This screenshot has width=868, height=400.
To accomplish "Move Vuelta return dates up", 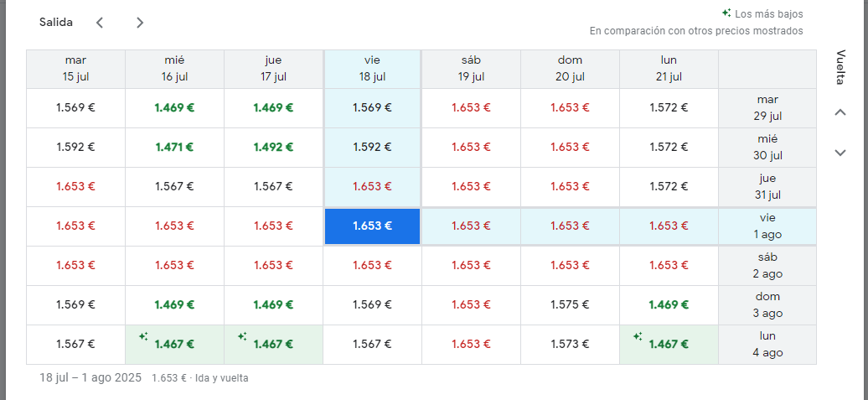I will [840, 112].
